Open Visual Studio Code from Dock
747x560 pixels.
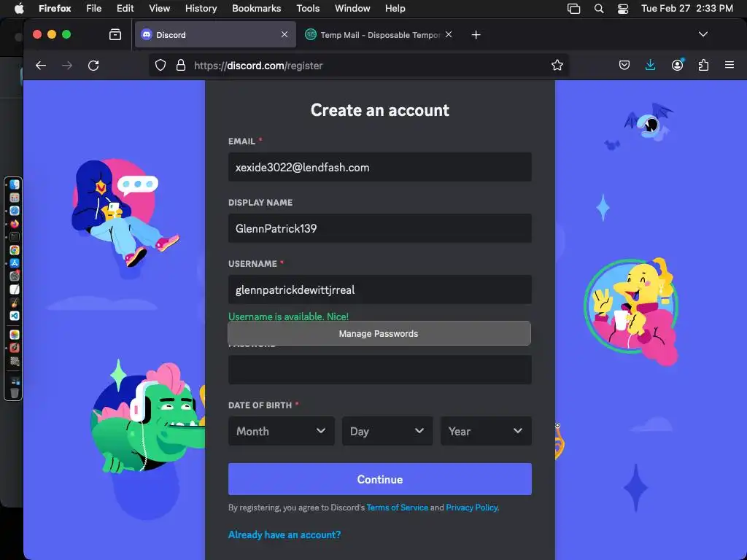click(15, 316)
